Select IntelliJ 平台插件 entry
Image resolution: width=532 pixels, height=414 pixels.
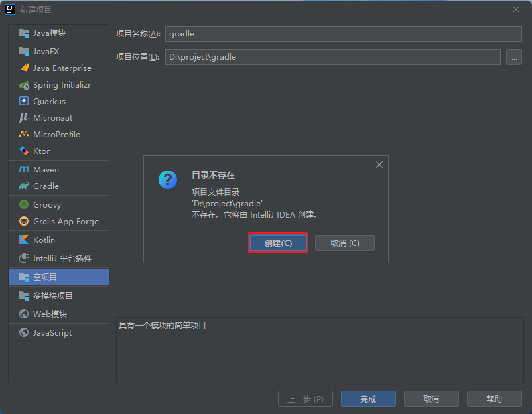tap(58, 258)
